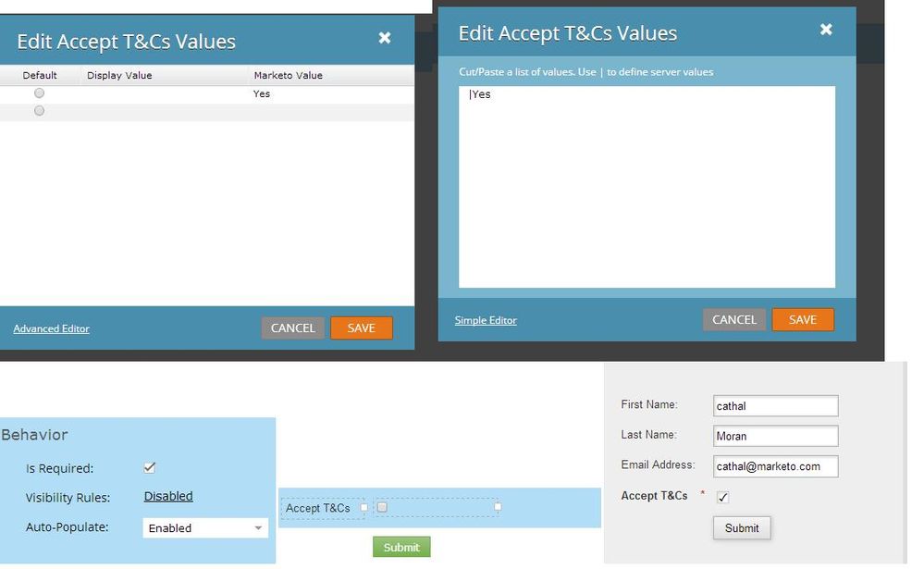Viewport: 924px width, 569px height.
Task: Click CANCEL in the advanced editor dialog
Action: pos(734,319)
